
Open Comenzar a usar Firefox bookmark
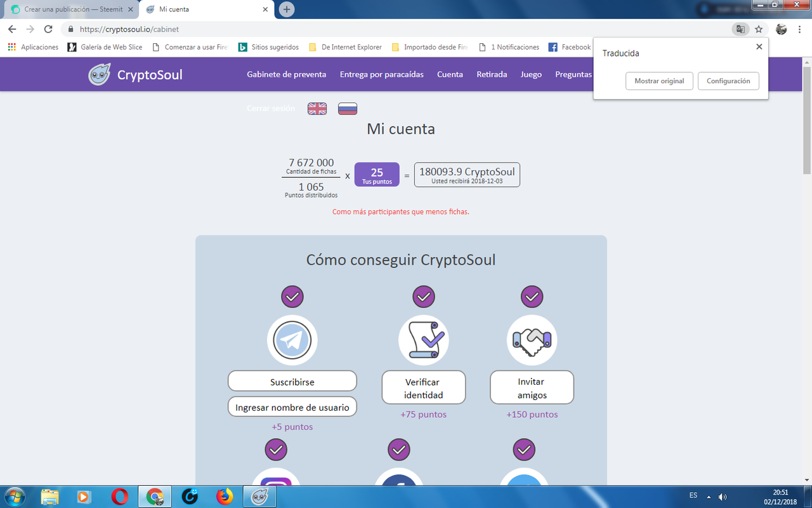pos(190,47)
